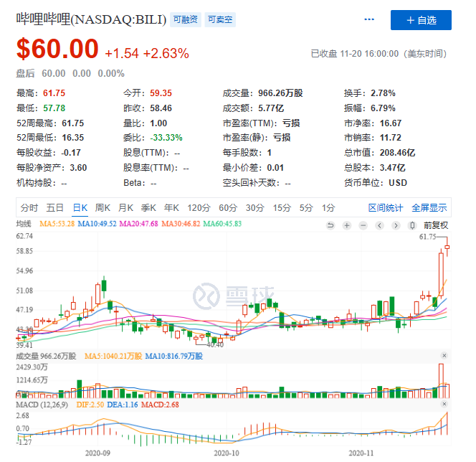Click the 40.40 low marker on chart

pos(215,345)
